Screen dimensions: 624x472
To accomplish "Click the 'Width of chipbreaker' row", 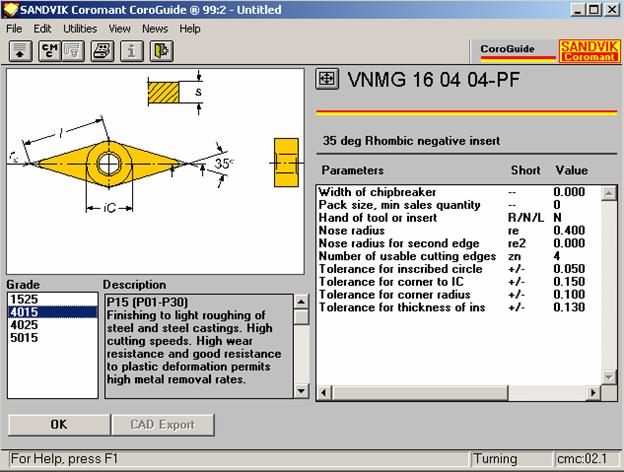I will pos(458,192).
